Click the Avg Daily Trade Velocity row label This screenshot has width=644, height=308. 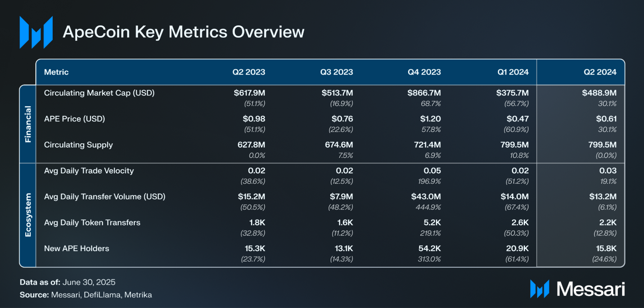pos(89,171)
